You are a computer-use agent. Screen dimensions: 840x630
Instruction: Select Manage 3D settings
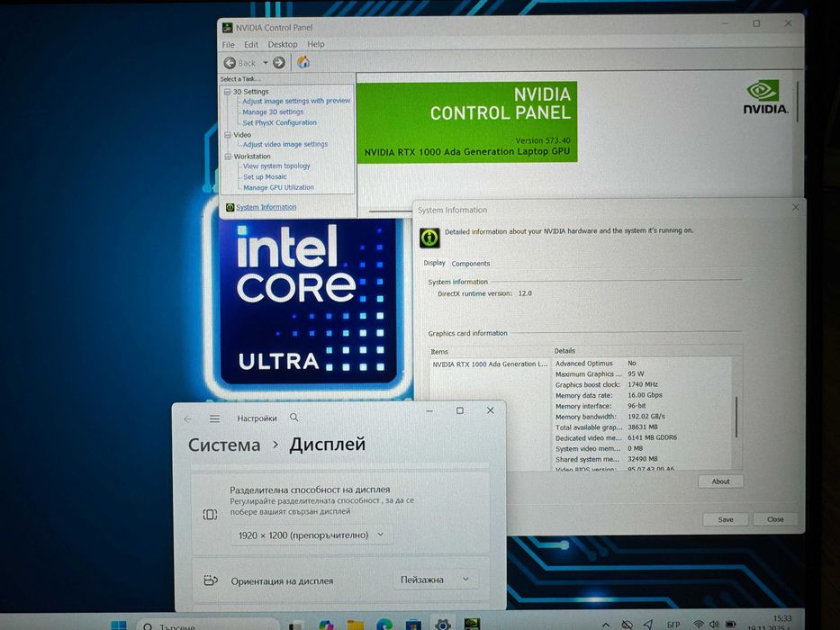(273, 112)
